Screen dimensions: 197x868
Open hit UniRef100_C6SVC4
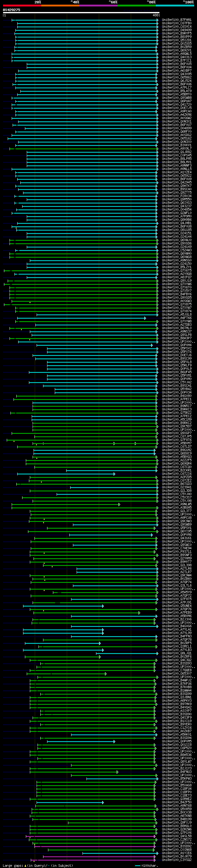tap(176, 26)
